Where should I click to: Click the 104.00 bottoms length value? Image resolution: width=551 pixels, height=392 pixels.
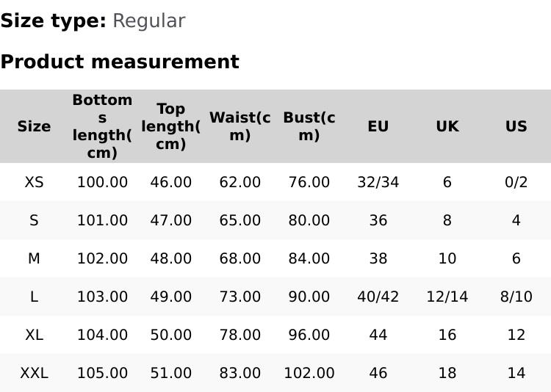(x=102, y=335)
